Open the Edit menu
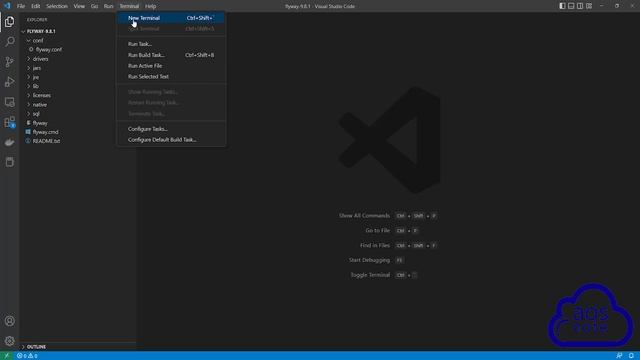 point(36,6)
